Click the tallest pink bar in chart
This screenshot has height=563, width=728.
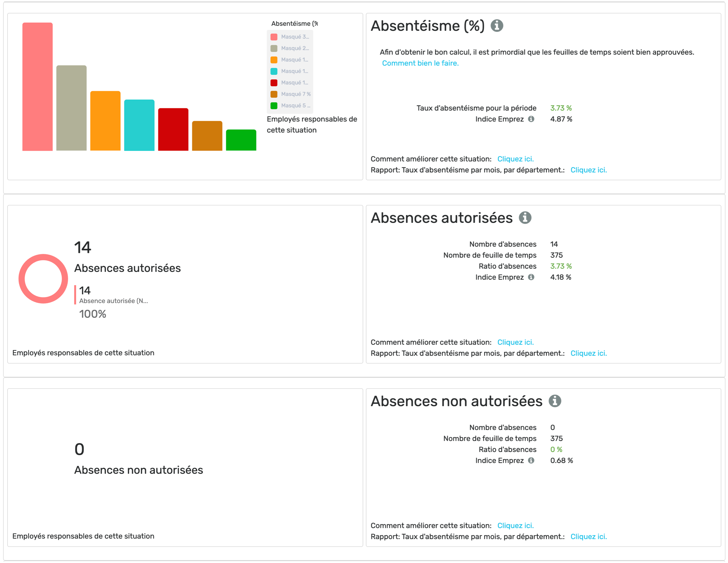(x=37, y=87)
